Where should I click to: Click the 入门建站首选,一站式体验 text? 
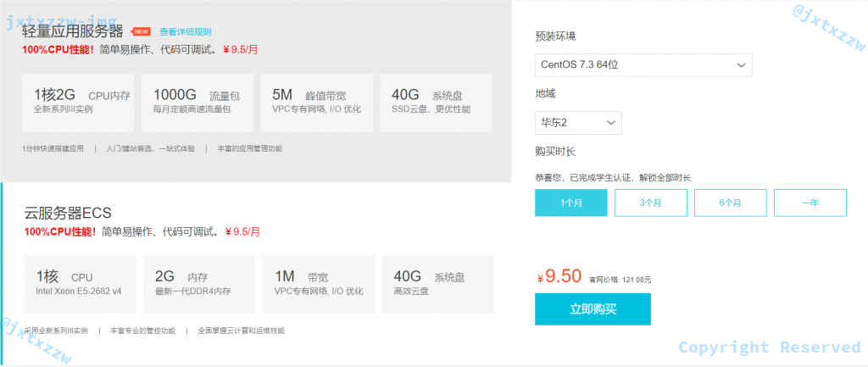[150, 148]
